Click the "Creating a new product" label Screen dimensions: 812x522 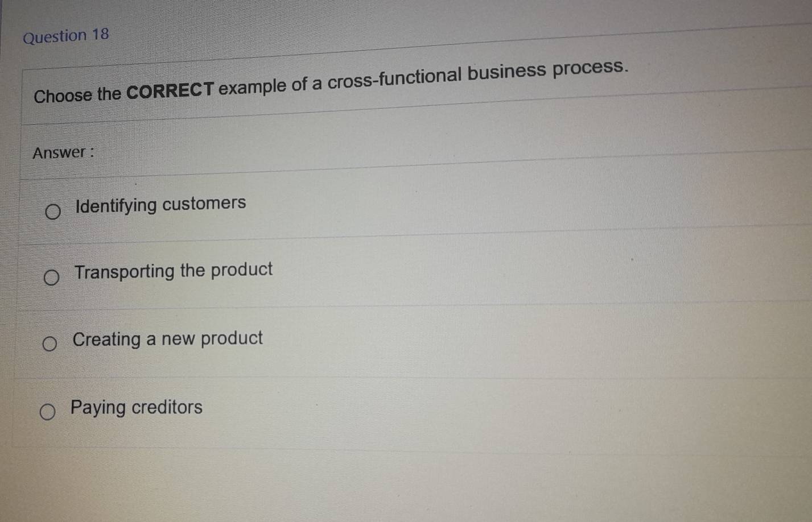[167, 339]
